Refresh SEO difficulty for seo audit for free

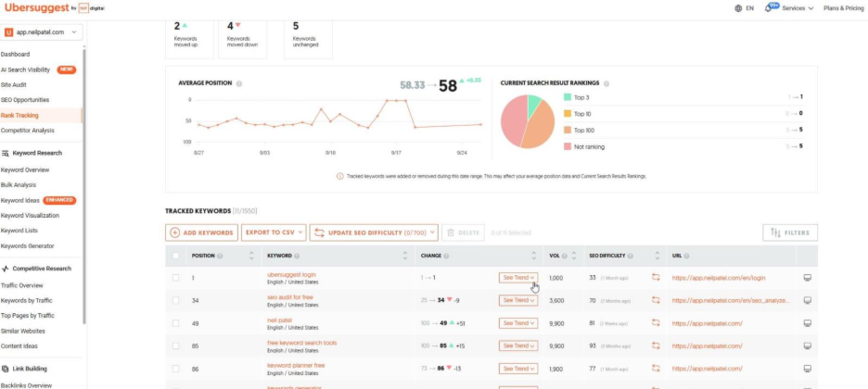(656, 300)
